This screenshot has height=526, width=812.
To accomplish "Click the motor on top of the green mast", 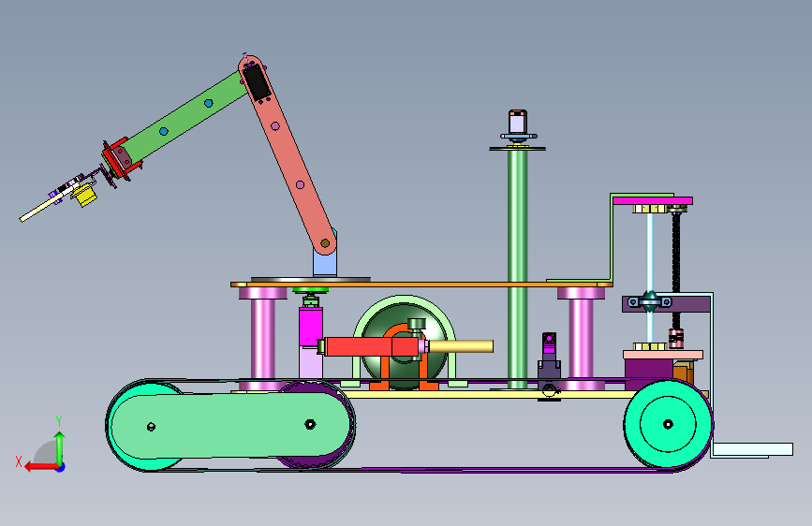I will pos(518,124).
